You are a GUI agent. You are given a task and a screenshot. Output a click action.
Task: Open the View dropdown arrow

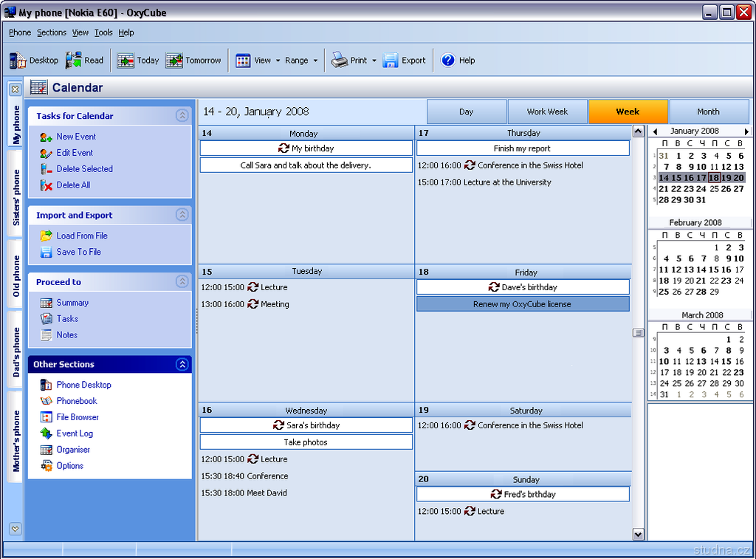click(x=278, y=61)
